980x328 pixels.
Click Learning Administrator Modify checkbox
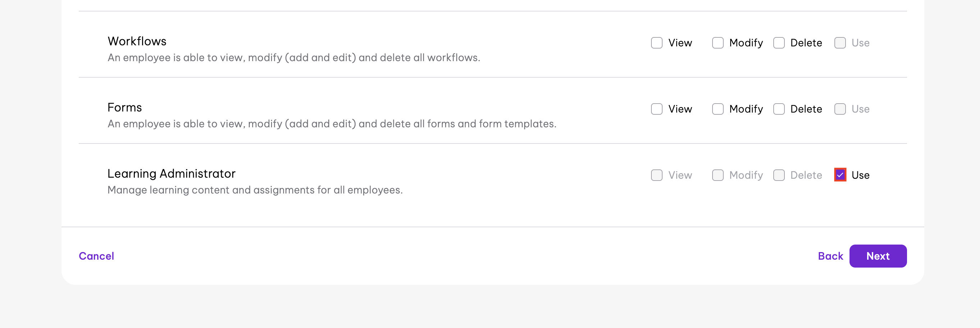[x=718, y=175]
